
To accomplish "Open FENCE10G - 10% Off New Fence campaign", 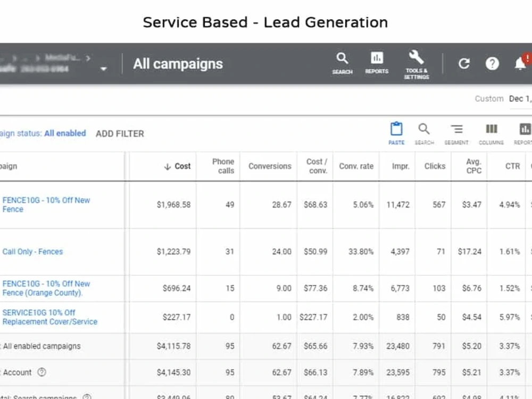I will [46, 205].
